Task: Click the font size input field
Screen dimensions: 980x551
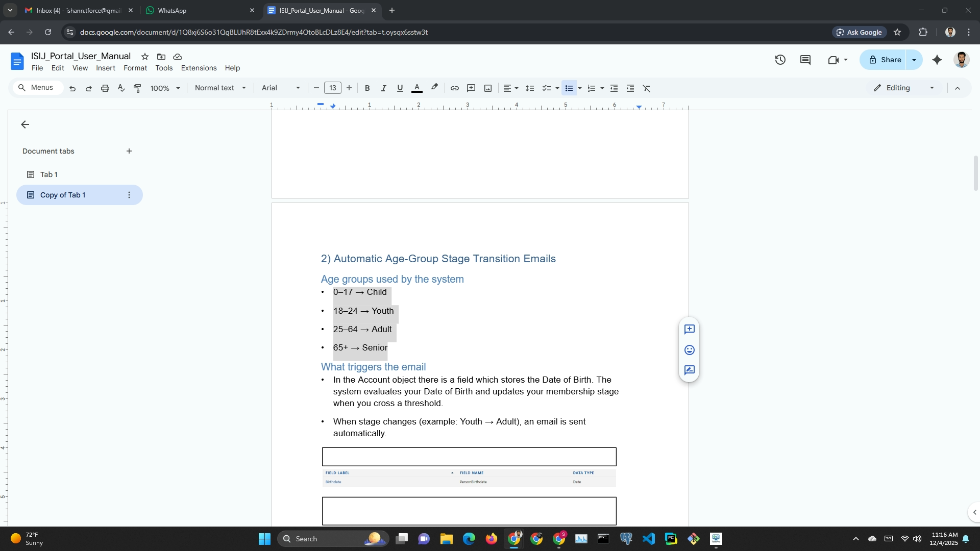Action: [332, 88]
